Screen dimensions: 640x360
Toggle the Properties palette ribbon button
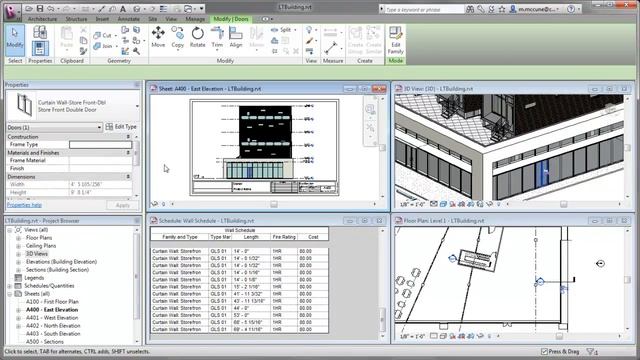40,48
